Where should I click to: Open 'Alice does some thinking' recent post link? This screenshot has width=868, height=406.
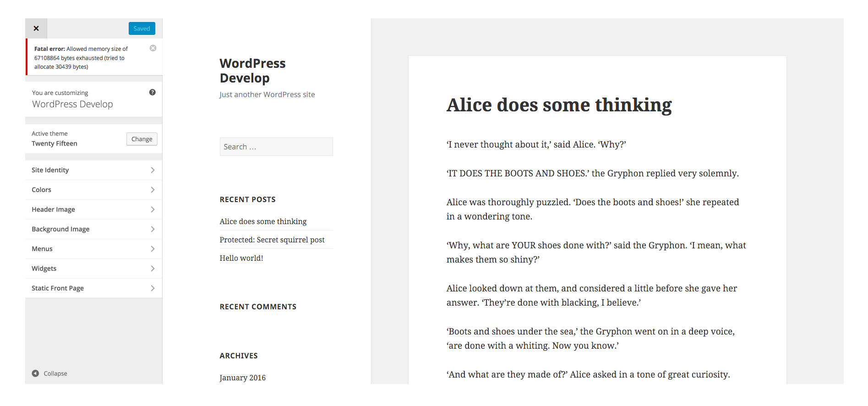pyautogui.click(x=263, y=221)
